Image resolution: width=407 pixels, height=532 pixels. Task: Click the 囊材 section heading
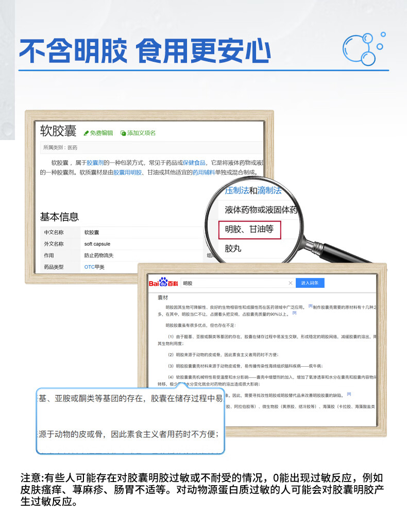163,298
